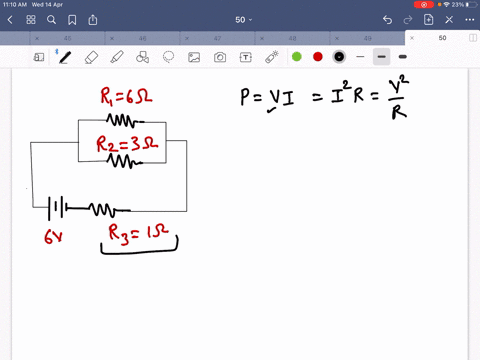
Task: Close tab 49
Action: tap(337, 38)
